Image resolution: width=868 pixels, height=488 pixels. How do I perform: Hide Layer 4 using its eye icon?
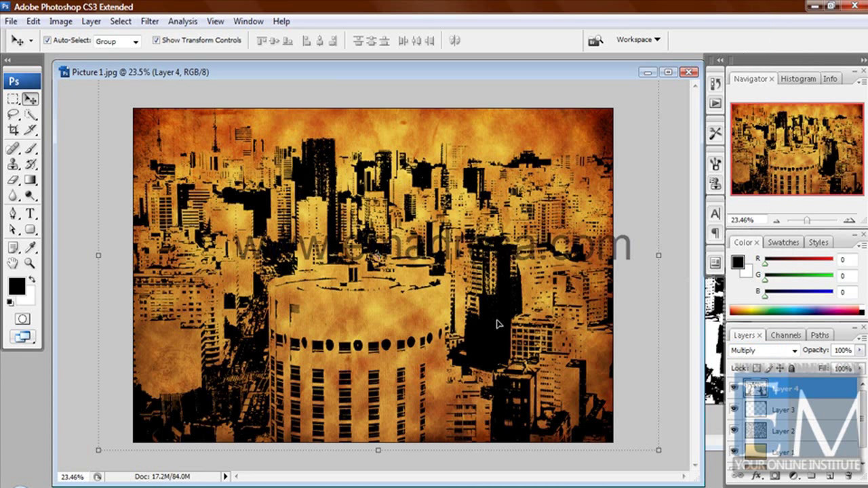point(734,388)
